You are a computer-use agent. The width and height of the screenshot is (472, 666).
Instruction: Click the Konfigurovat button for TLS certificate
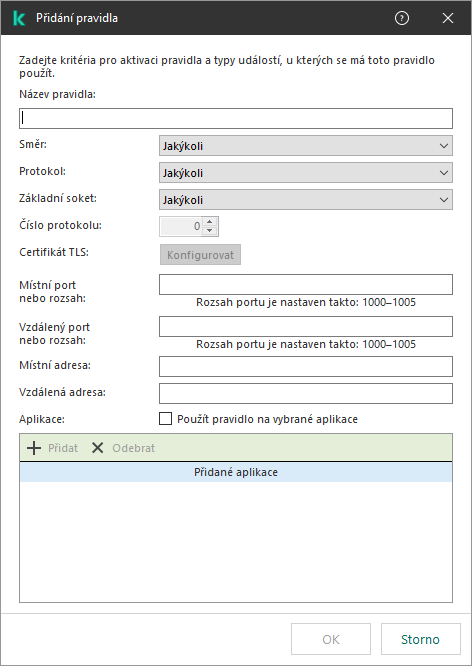pyautogui.click(x=201, y=255)
